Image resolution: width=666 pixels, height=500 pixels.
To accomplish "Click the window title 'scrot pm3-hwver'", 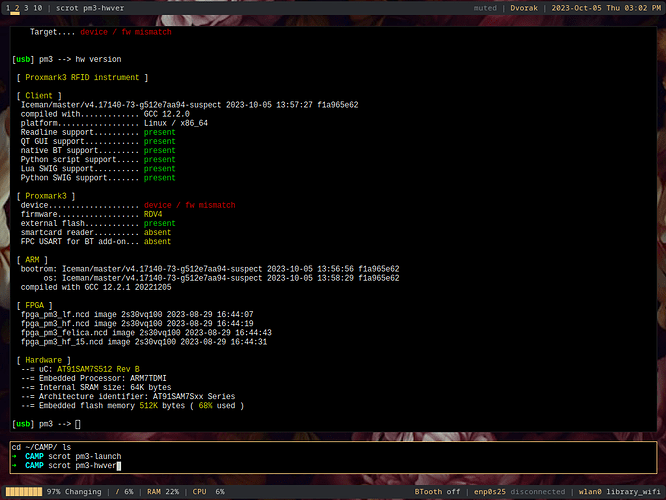I will pyautogui.click(x=90, y=8).
